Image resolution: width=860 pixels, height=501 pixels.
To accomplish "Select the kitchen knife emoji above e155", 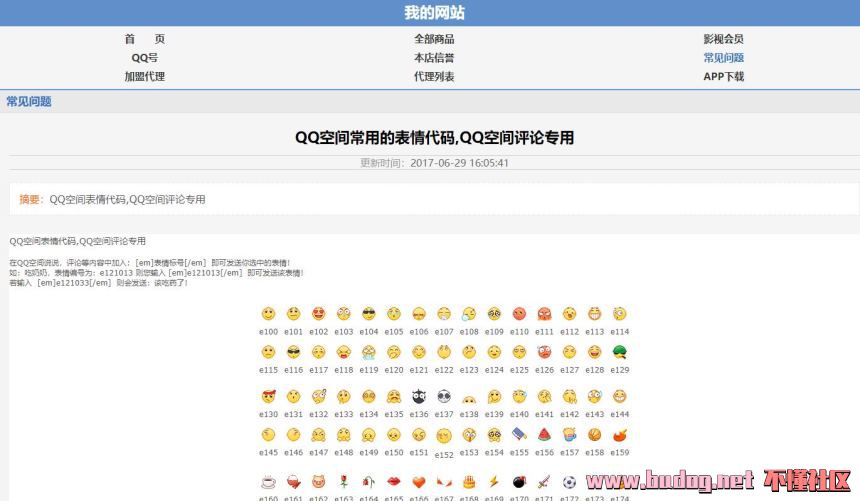I will tap(519, 435).
